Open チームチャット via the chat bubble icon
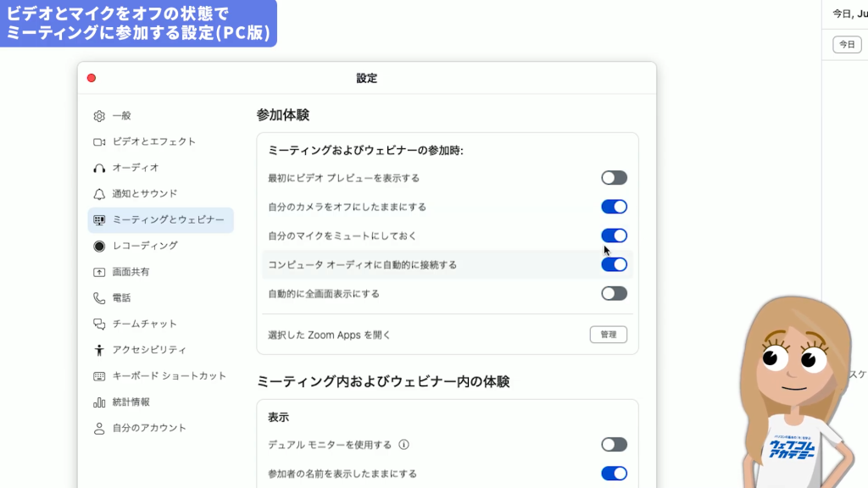Viewport: 868px width, 488px height. (99, 324)
